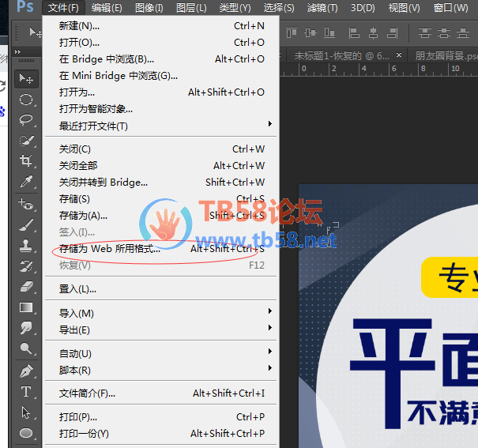The image size is (478, 448).
Task: Select the Dodge tool
Action: 26,348
